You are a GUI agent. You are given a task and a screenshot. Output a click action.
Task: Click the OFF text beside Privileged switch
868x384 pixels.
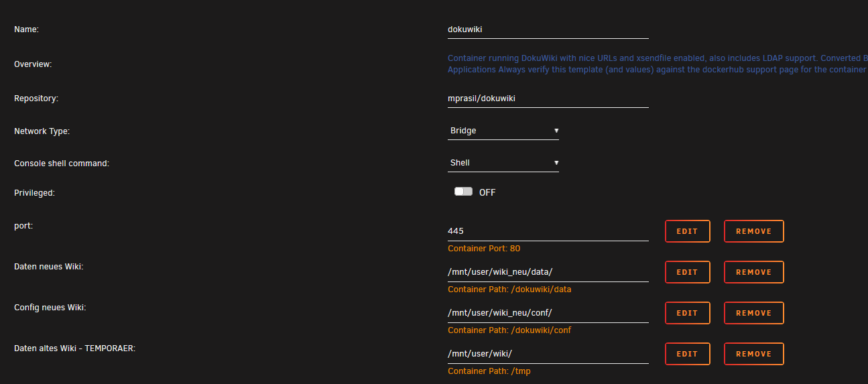coord(487,192)
